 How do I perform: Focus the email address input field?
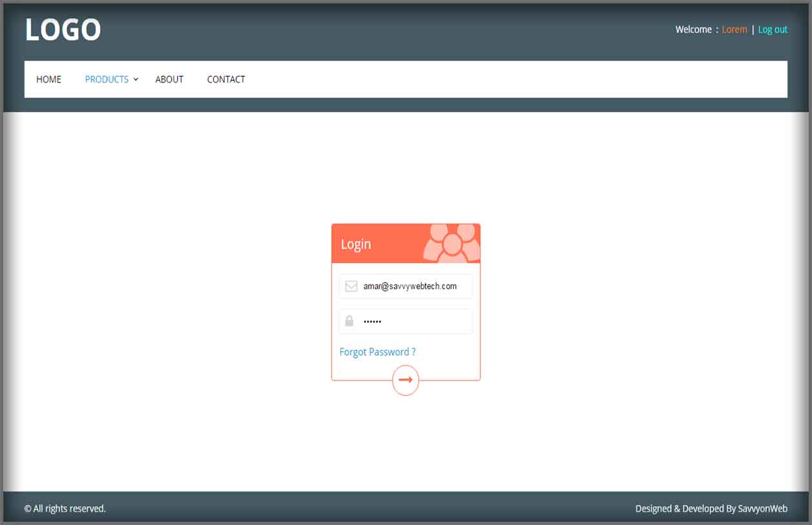pos(413,286)
